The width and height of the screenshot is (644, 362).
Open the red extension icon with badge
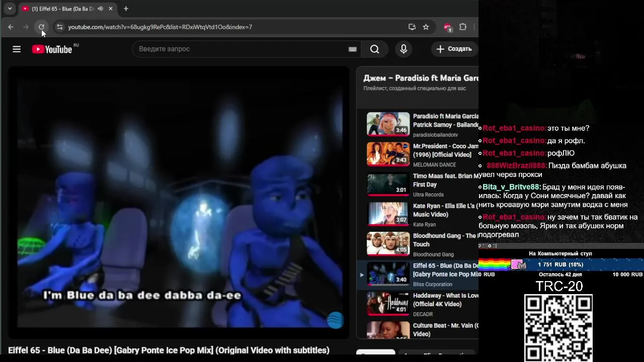pos(447,27)
